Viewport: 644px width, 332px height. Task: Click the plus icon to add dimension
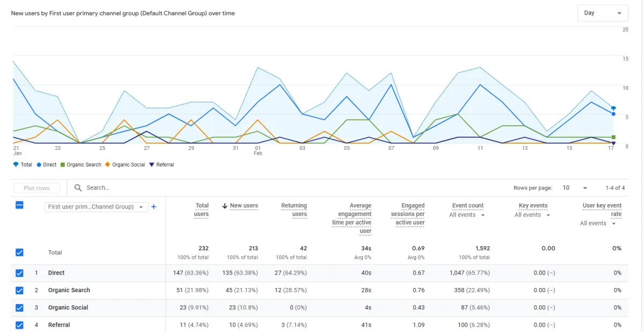(x=153, y=207)
